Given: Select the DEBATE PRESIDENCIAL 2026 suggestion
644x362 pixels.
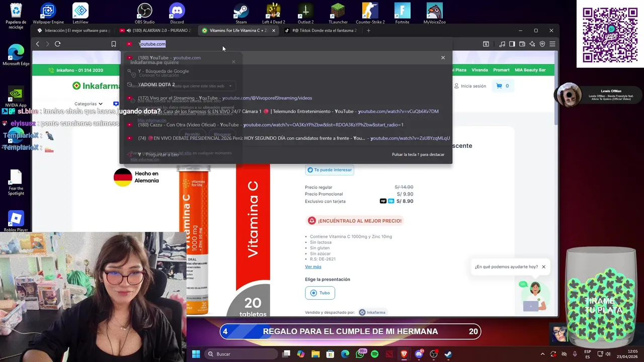Looking at the screenshot, I should pos(286,138).
